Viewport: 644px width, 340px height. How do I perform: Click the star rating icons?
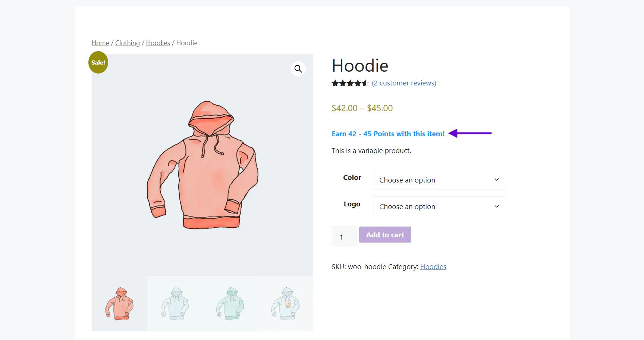tap(350, 83)
